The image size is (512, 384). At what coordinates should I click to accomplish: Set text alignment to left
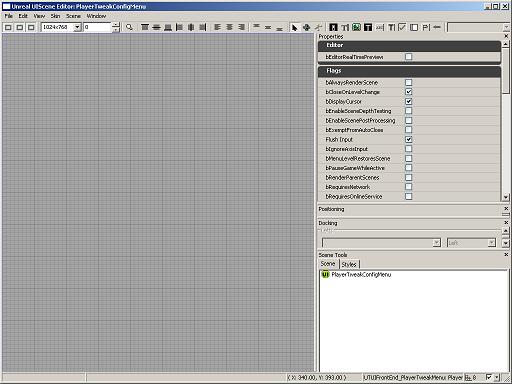pyautogui.click(x=217, y=27)
